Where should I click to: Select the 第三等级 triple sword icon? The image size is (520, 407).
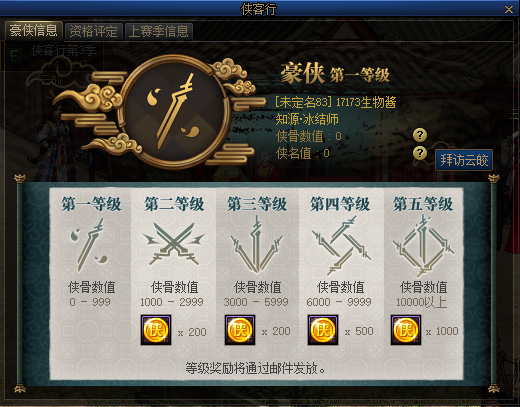(x=257, y=245)
